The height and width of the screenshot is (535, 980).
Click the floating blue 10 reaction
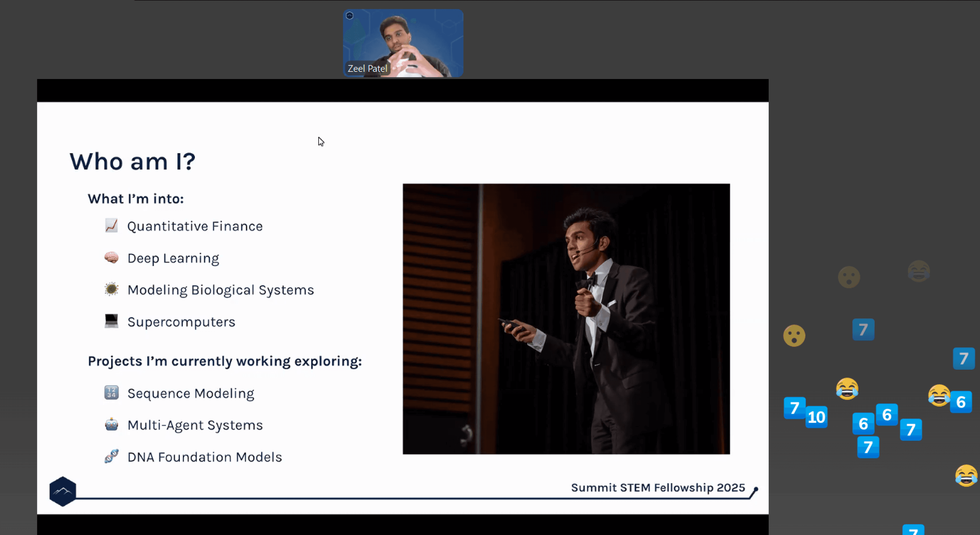pos(817,417)
